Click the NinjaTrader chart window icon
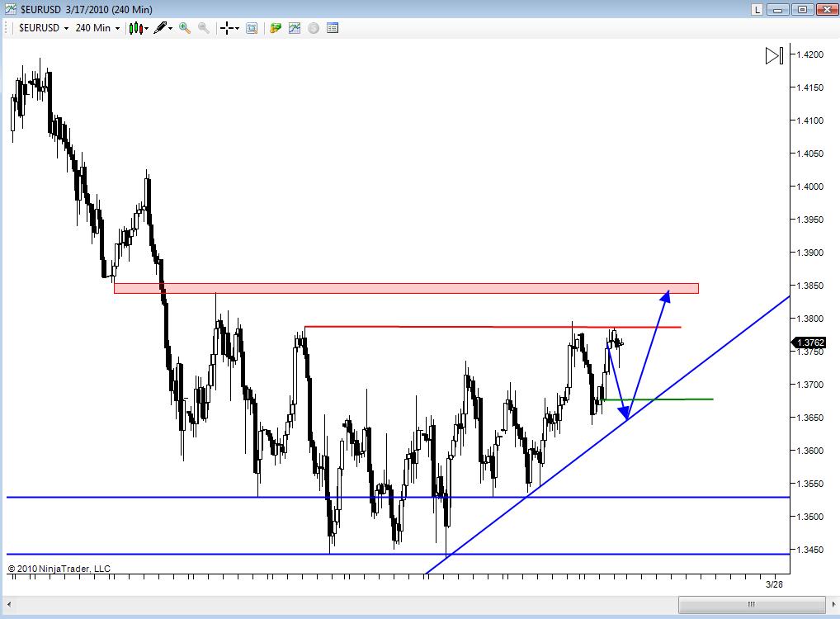Viewport: 840px width, 619px height. [10, 9]
